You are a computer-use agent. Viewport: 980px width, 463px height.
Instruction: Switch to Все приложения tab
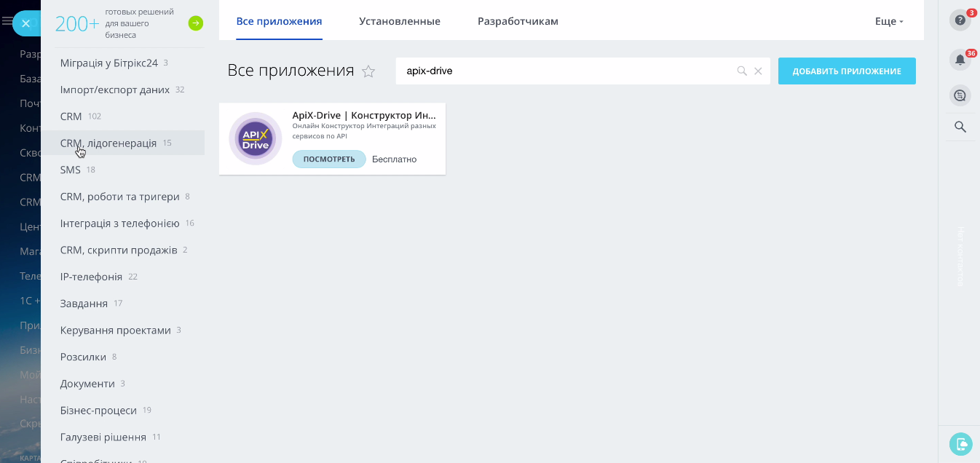[x=280, y=21]
